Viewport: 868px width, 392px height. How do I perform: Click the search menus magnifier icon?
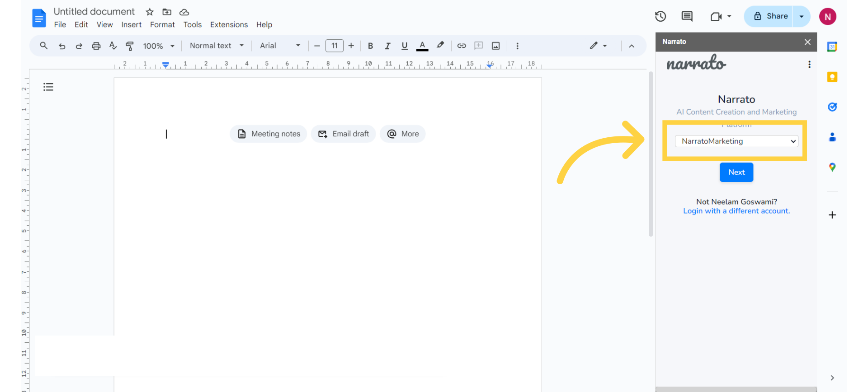click(x=44, y=46)
